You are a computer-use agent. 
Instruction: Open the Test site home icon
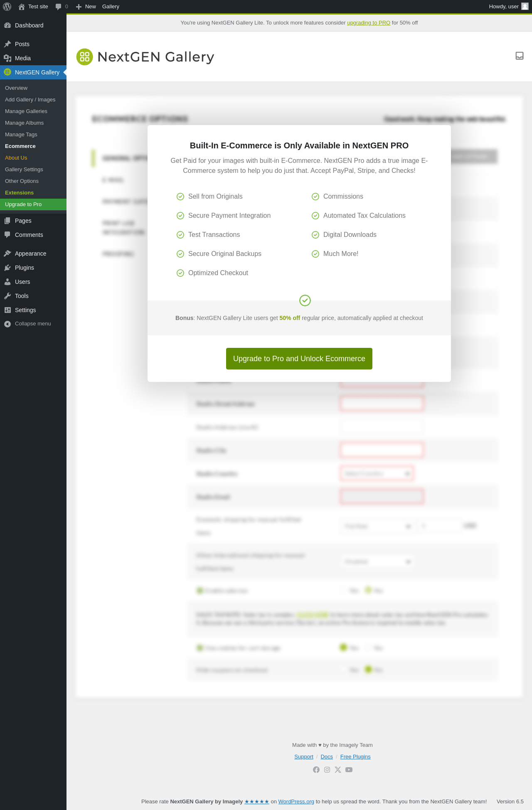coord(22,7)
